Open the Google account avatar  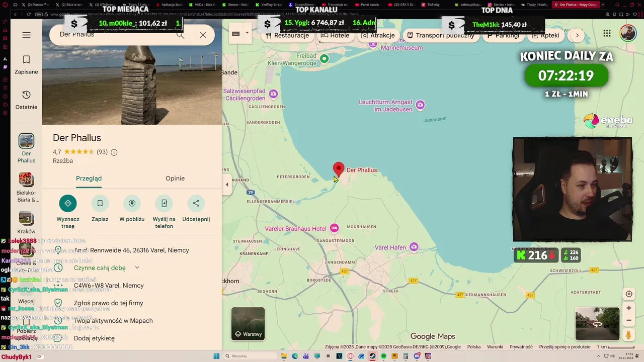tap(627, 33)
